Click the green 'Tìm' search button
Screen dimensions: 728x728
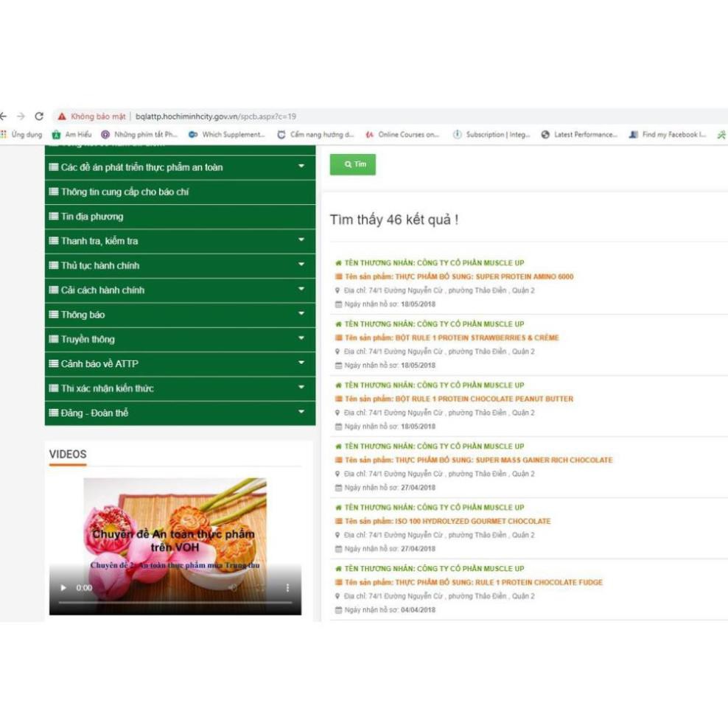coord(352,164)
